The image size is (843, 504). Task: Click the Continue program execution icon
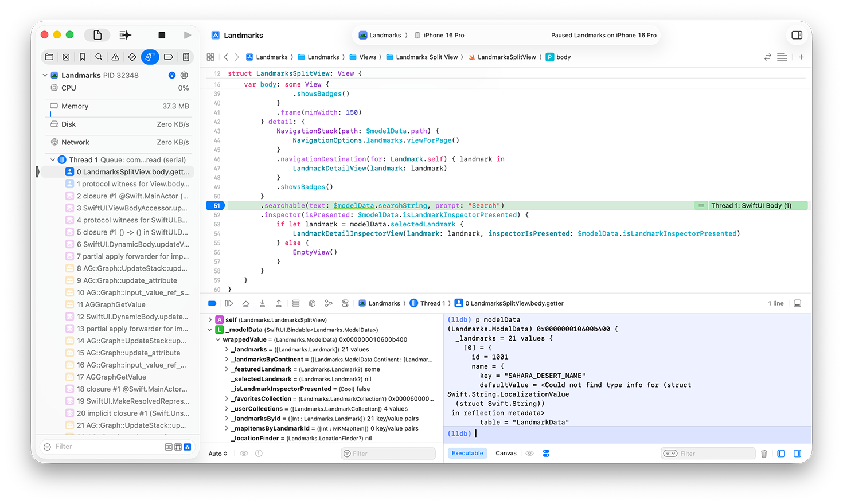click(229, 303)
